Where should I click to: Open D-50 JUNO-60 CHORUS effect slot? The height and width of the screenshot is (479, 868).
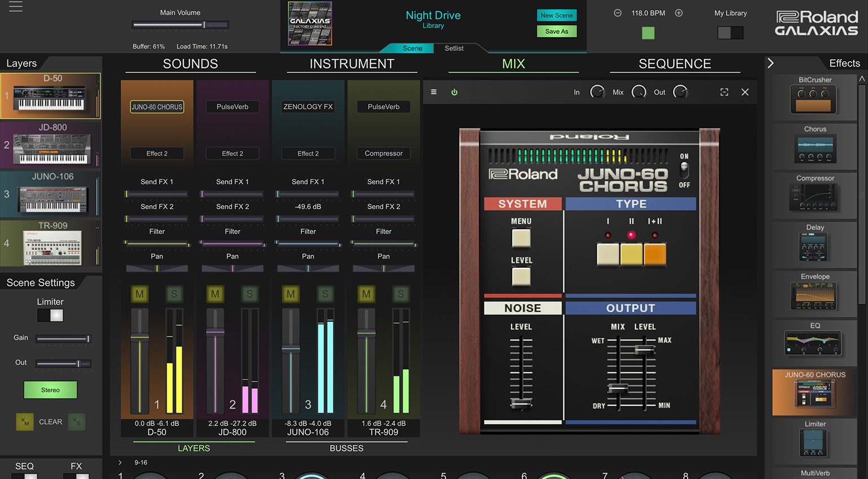pyautogui.click(x=157, y=107)
